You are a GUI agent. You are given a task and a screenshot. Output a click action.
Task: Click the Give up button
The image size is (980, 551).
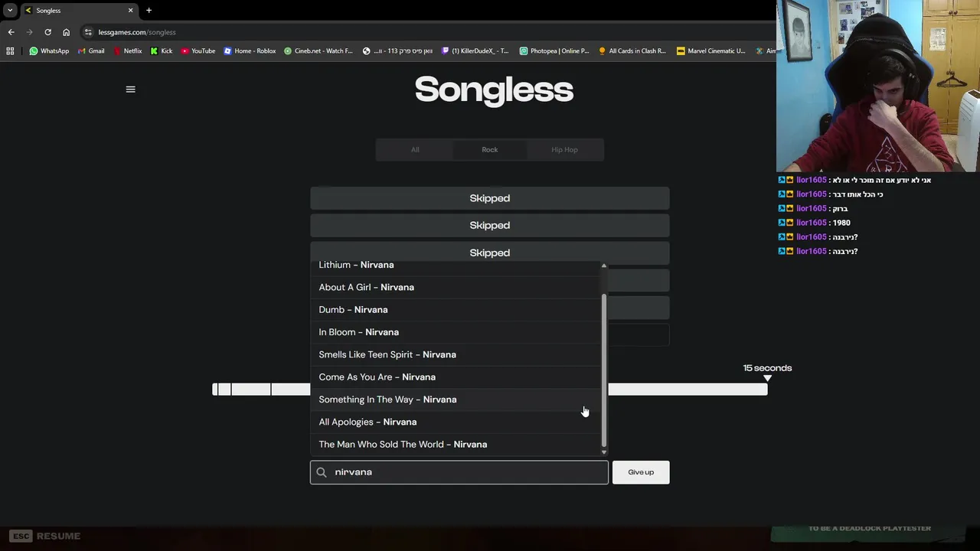(x=641, y=472)
